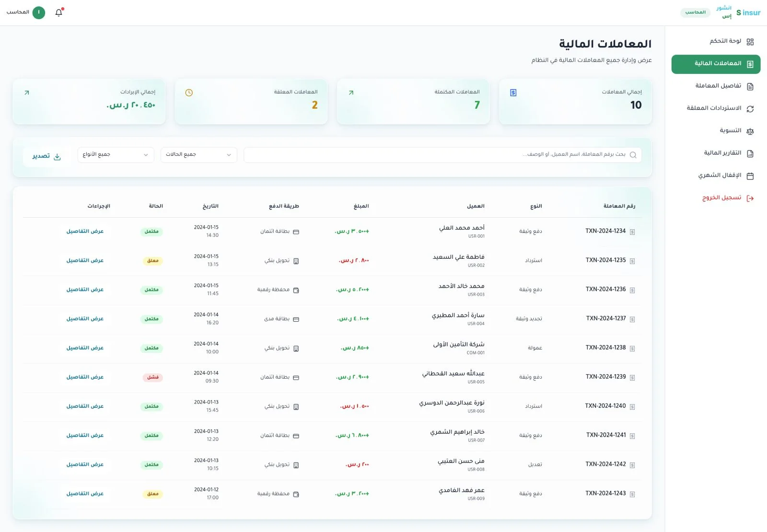Viewport: 767px width, 532px height.
Task: Click the Mada card icon in TXN-2024-1237 row
Action: click(296, 319)
